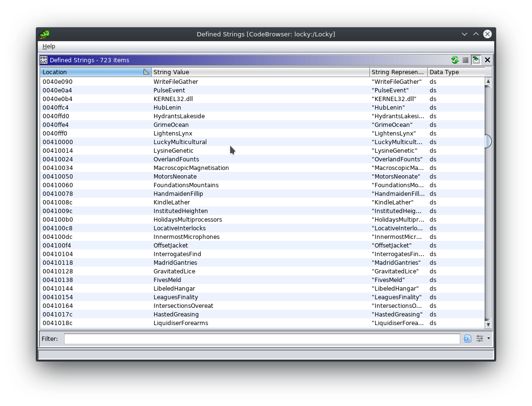Click the ds cell in the GrimeOcean row
The image size is (532, 406).
pyautogui.click(x=433, y=125)
